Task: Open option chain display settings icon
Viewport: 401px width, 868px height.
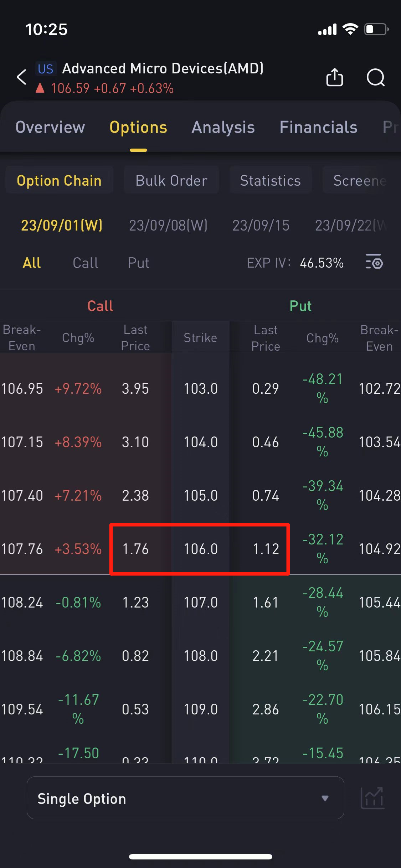Action: [x=374, y=263]
